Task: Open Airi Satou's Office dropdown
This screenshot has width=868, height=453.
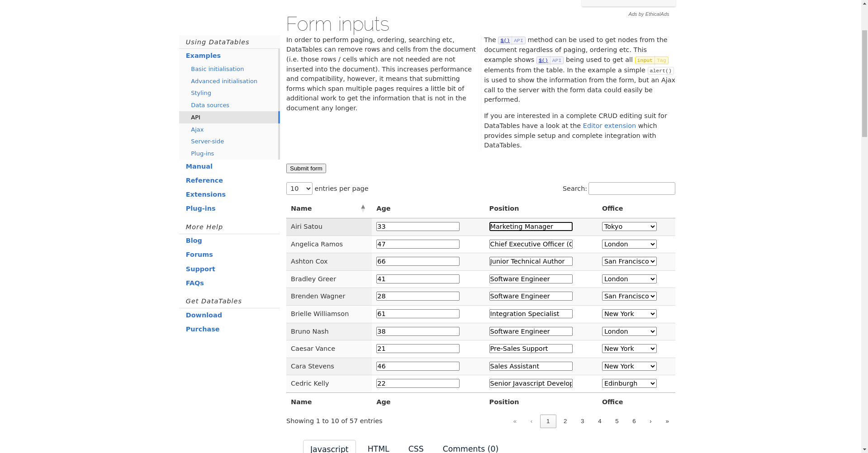Action: (629, 226)
